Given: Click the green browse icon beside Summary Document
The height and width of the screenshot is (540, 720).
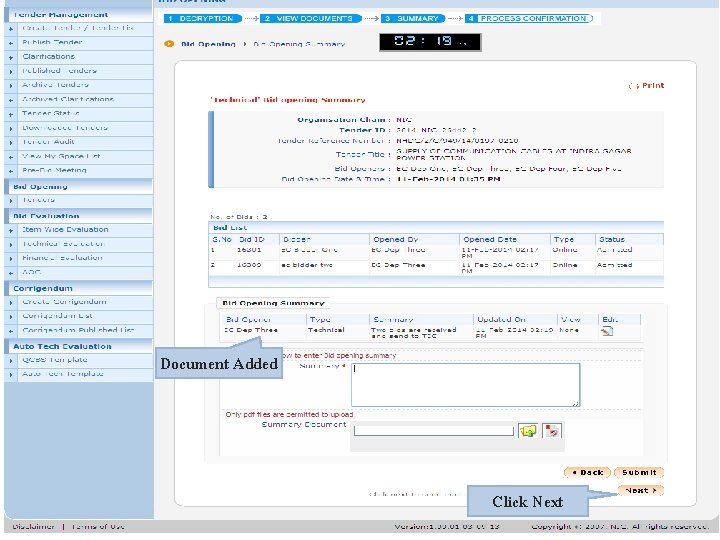Looking at the screenshot, I should tap(528, 431).
